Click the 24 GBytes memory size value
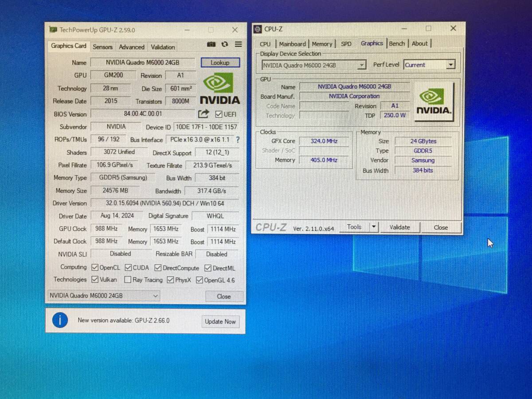This screenshot has width=532, height=399. pyautogui.click(x=423, y=141)
